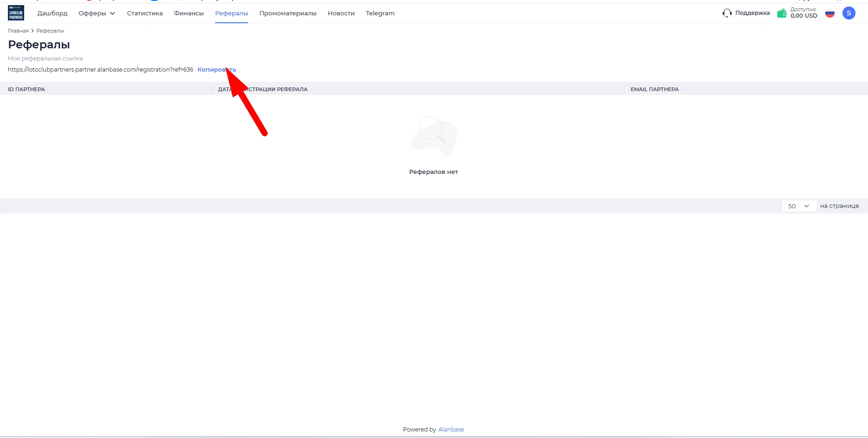
Task: Click the empty-state magnifier illustration
Action: pos(434,136)
